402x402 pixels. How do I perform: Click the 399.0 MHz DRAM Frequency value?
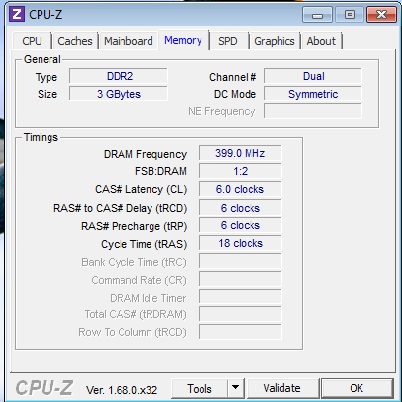point(240,153)
